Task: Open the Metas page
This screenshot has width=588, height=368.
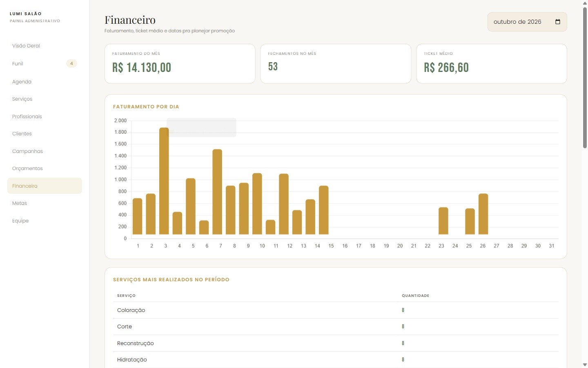Action: (x=45, y=203)
